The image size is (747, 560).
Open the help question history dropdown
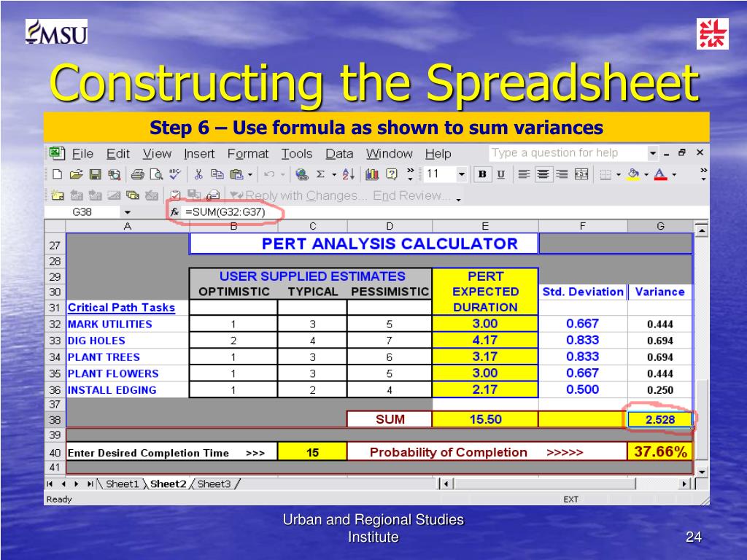click(x=653, y=153)
